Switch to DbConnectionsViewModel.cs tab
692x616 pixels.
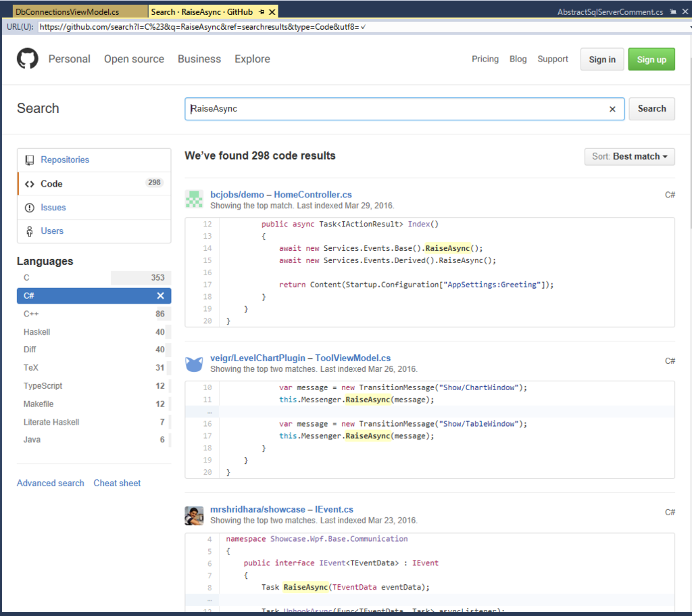tap(67, 12)
